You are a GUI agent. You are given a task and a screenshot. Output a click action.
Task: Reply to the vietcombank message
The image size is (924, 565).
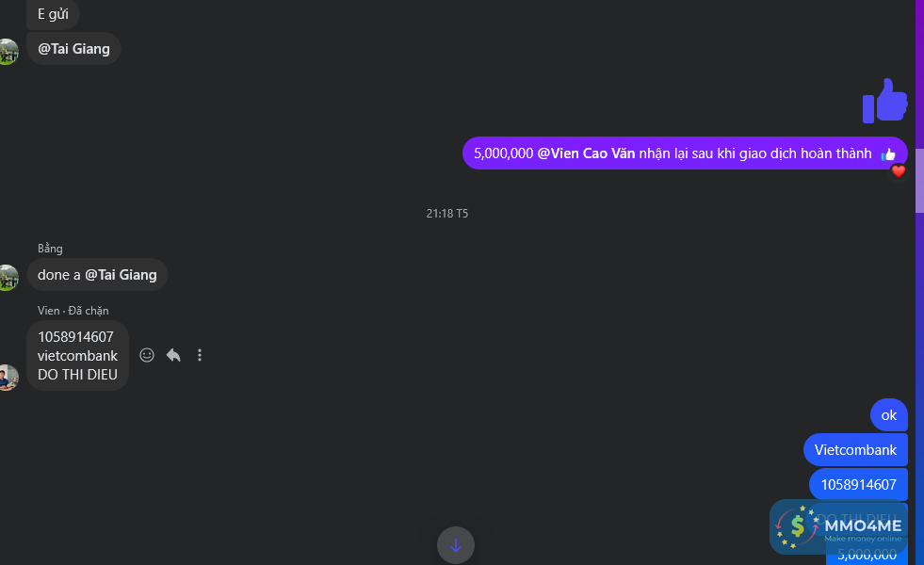(x=173, y=355)
